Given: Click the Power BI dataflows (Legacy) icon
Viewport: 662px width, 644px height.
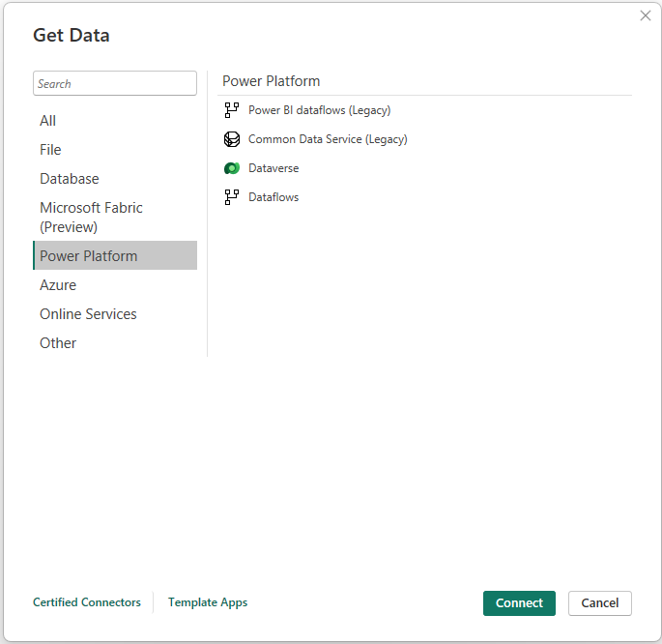Looking at the screenshot, I should (x=231, y=110).
